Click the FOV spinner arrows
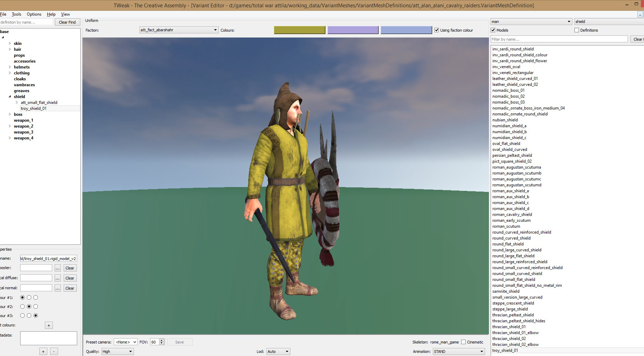 coord(161,342)
